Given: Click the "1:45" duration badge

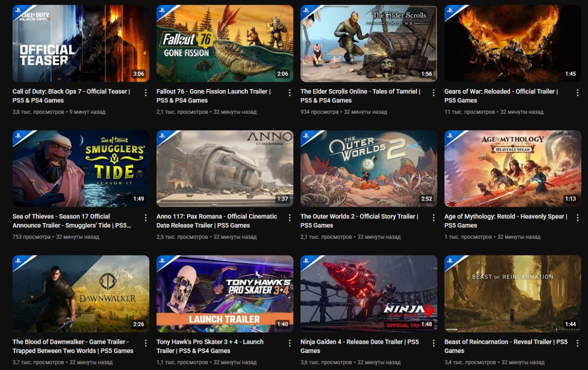Looking at the screenshot, I should [571, 74].
